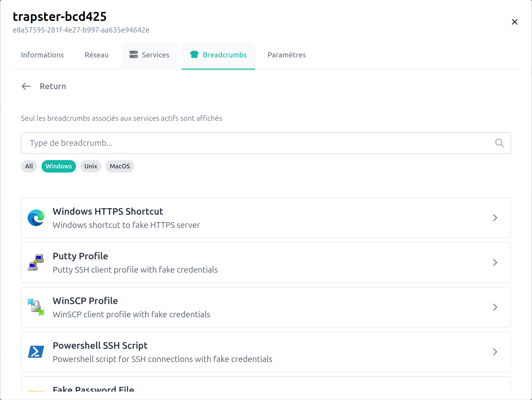Select the All filter chip
The image size is (532, 400).
29,166
